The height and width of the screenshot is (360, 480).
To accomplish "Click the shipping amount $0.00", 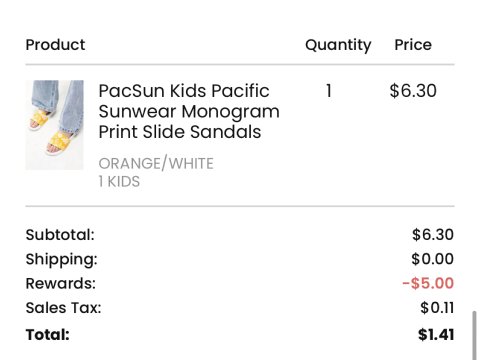I will pyautogui.click(x=432, y=259).
